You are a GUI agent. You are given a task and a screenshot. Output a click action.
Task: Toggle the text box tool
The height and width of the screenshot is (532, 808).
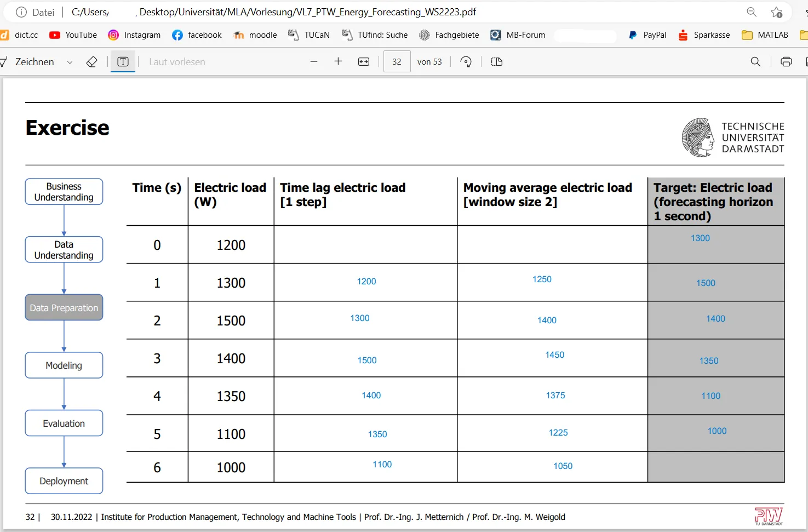click(x=123, y=62)
